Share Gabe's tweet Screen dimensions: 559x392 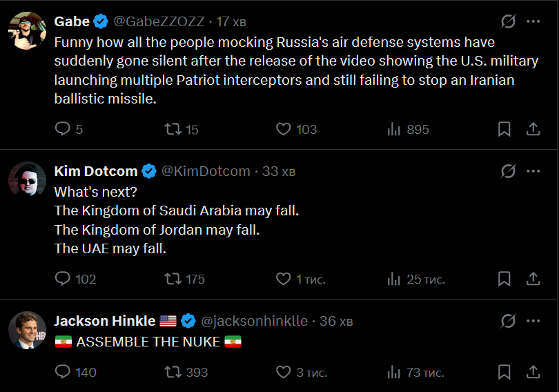coord(533,129)
